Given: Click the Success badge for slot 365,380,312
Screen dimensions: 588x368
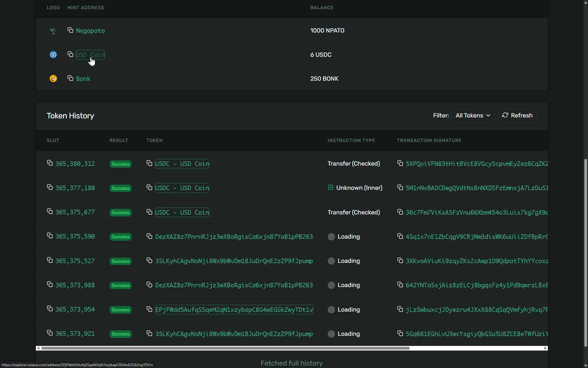Looking at the screenshot, I should 121,164.
